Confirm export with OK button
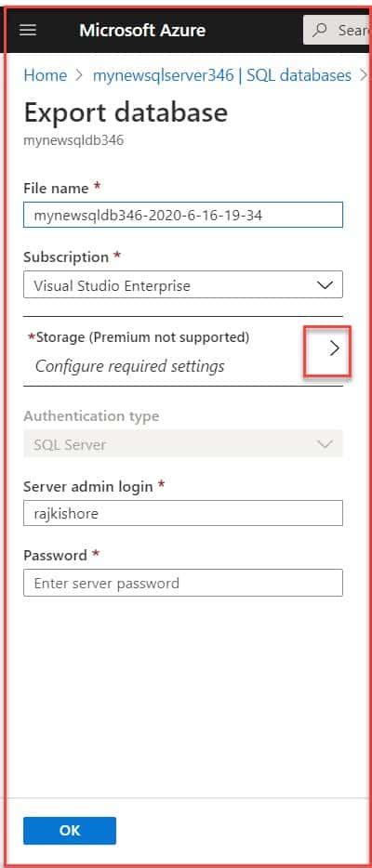372x868 pixels. pos(70,830)
